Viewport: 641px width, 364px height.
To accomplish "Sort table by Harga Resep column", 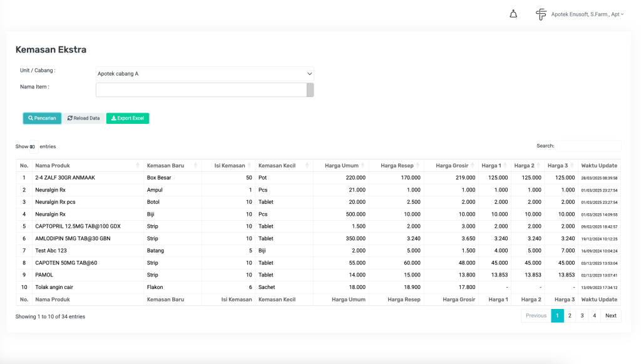I will [x=396, y=166].
